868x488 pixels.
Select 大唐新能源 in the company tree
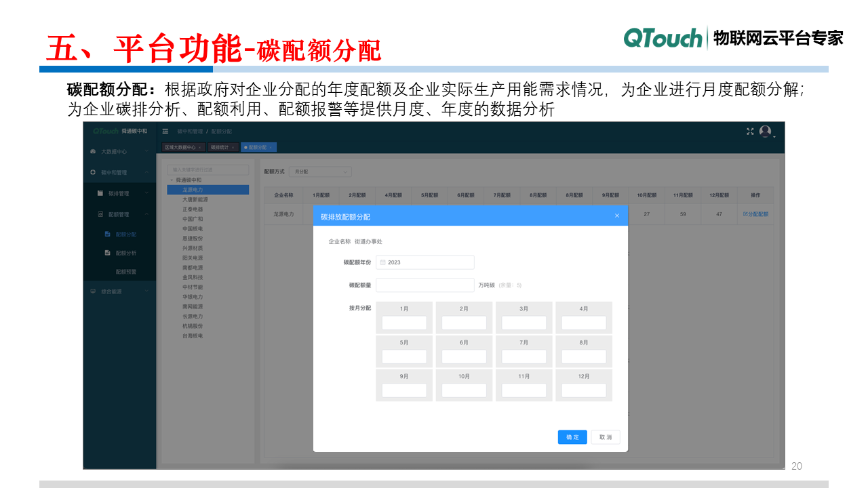195,200
